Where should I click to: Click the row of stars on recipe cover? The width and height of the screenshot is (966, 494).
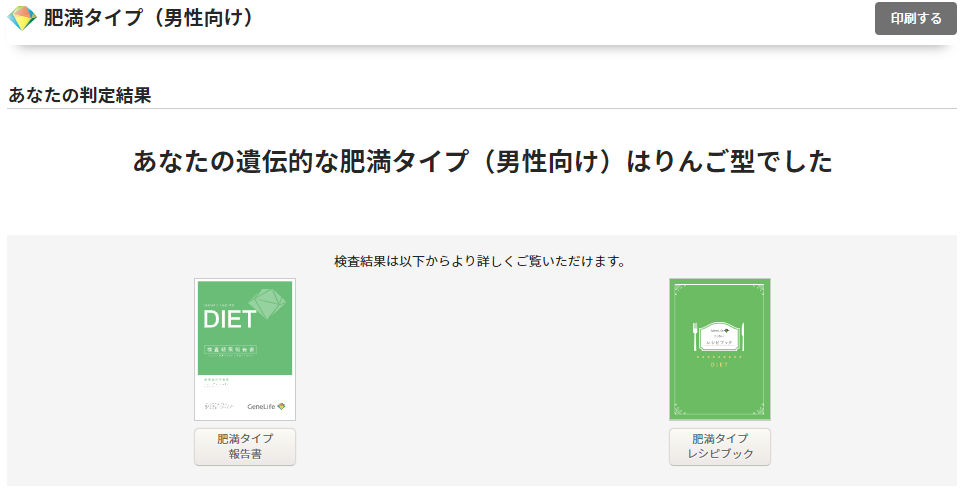click(719, 356)
